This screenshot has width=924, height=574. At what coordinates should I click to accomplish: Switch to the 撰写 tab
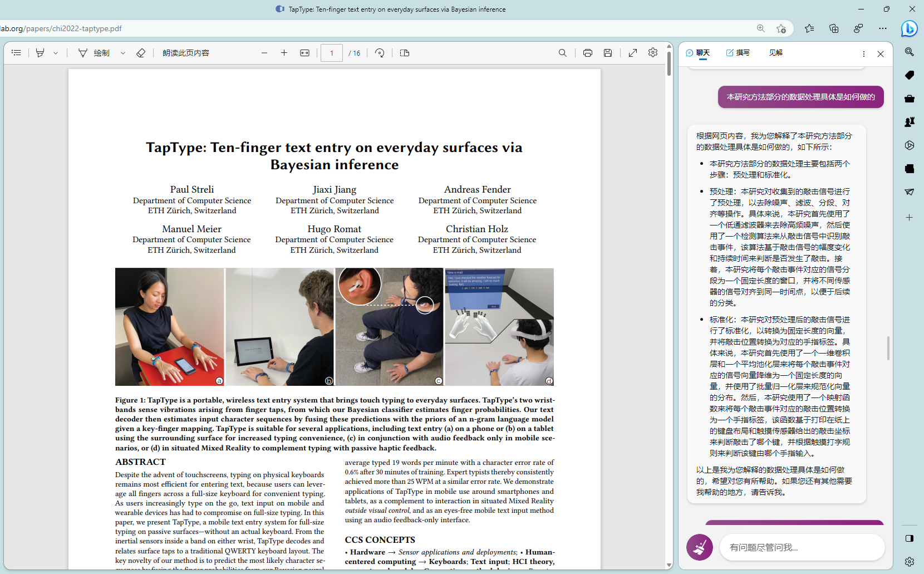tap(738, 53)
